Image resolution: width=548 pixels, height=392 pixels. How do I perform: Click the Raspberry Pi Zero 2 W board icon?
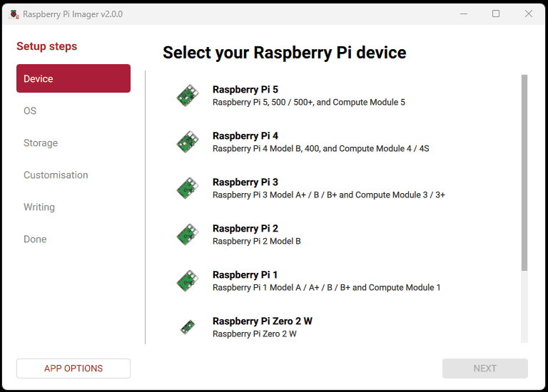point(188,327)
